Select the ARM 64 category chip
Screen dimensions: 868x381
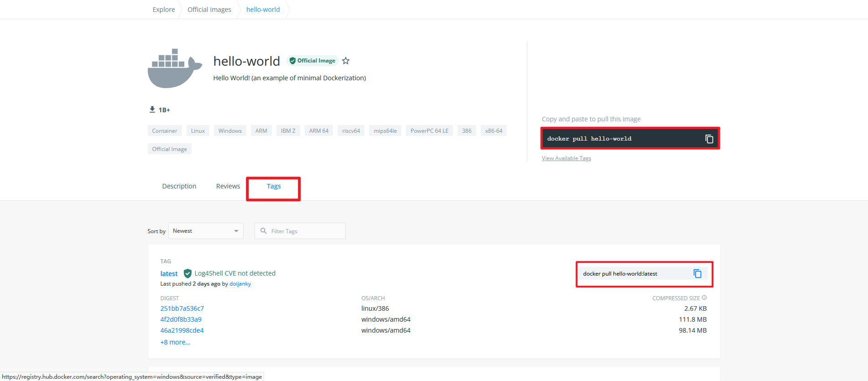point(319,130)
